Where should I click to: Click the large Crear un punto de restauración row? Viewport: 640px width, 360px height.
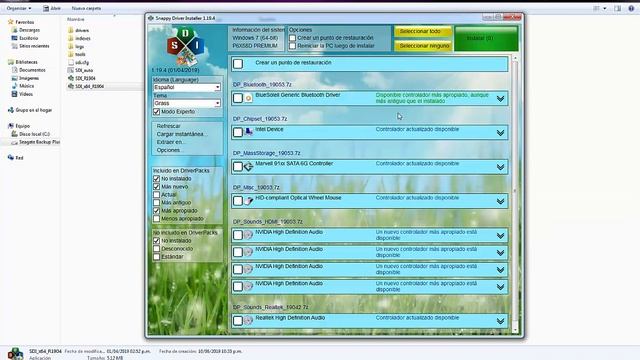click(x=370, y=63)
